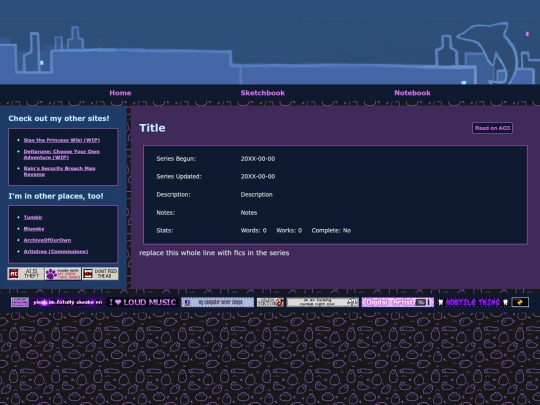
Task: Click the 'Description:' label
Action: [173, 195]
